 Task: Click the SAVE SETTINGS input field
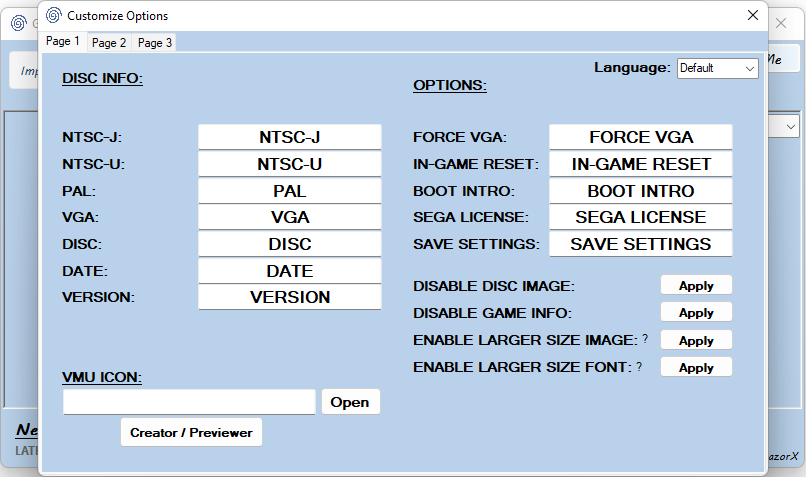(x=640, y=244)
